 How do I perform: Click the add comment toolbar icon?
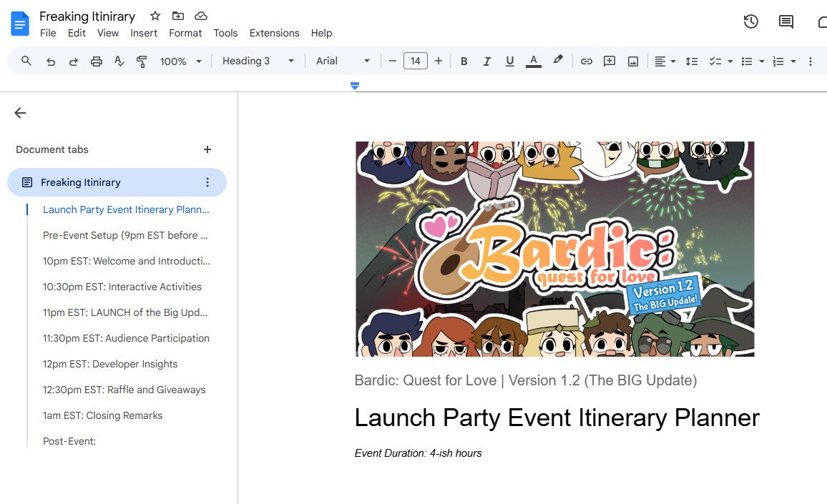pos(610,61)
